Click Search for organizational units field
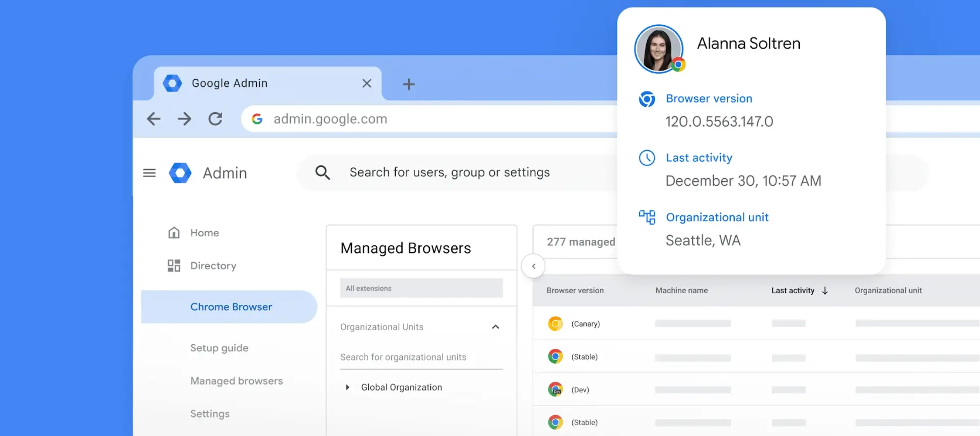This screenshot has width=980, height=436. 421,357
